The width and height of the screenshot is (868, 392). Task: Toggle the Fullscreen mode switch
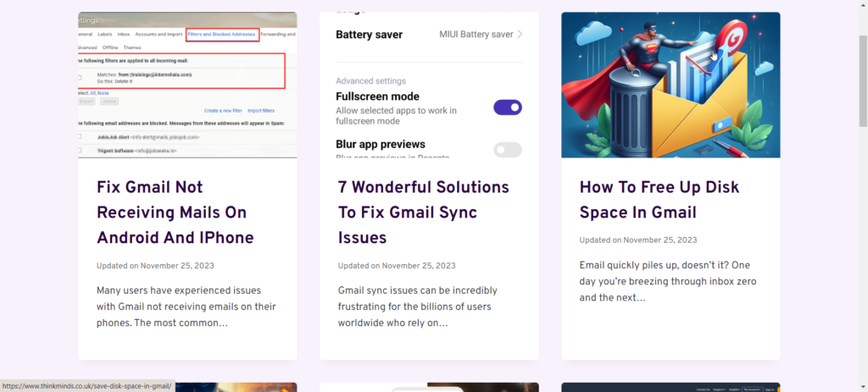[x=507, y=107]
